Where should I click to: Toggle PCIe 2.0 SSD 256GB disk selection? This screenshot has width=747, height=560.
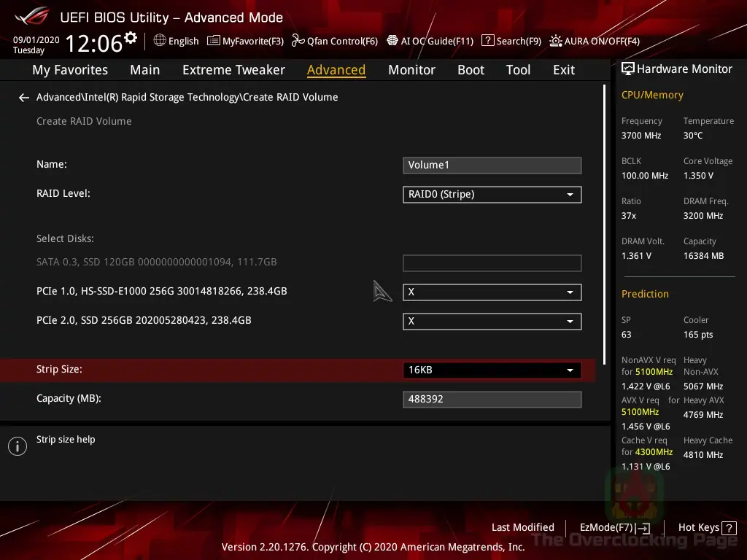click(492, 321)
